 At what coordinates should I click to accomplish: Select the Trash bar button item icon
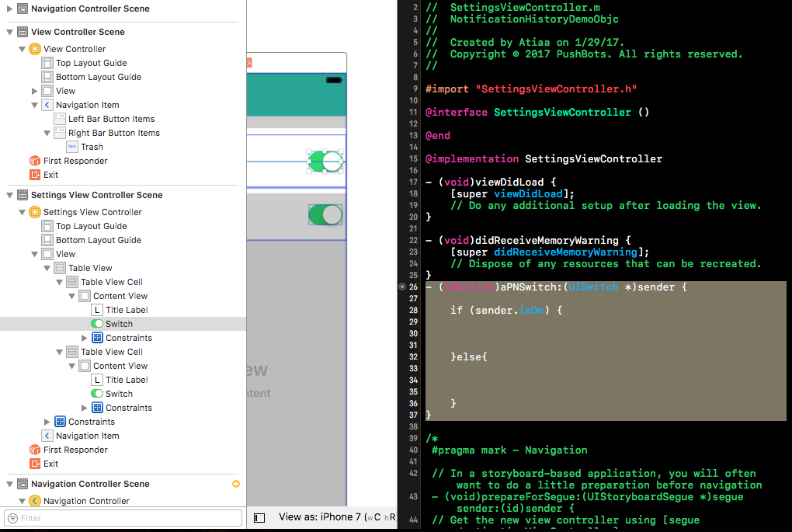coord(72,147)
